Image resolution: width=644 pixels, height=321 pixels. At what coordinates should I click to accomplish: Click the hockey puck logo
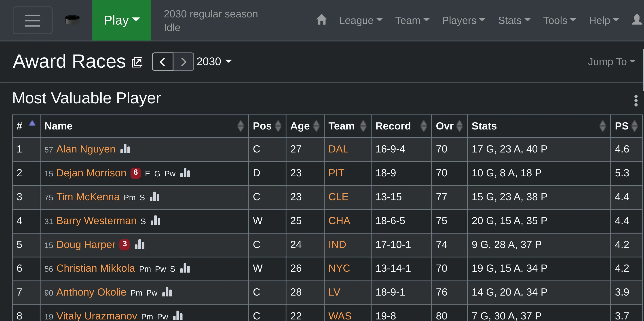click(x=72, y=20)
